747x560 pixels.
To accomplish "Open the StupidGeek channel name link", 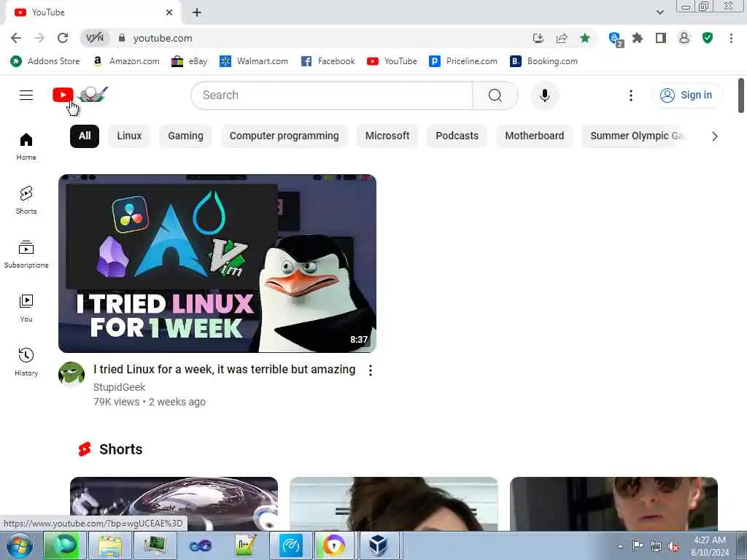I will [119, 388].
